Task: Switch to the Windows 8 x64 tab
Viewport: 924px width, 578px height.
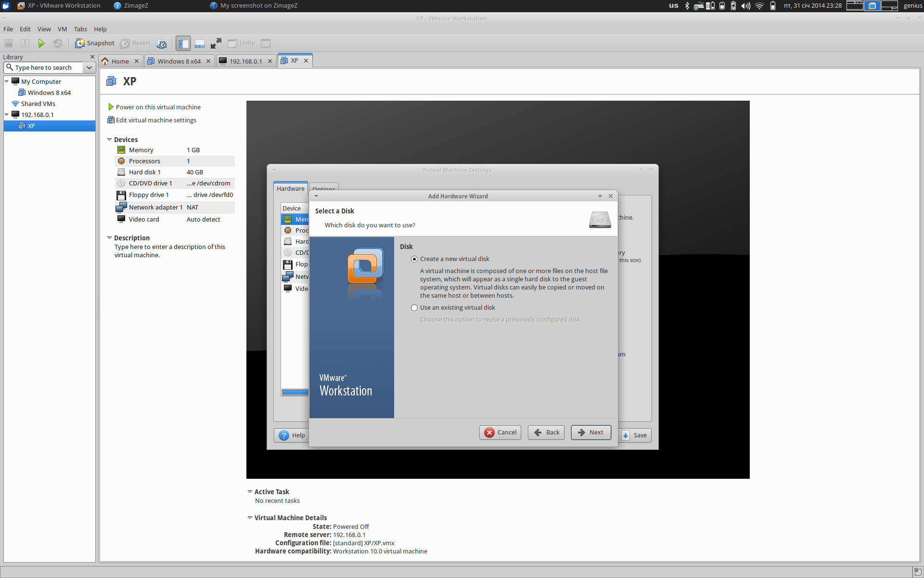Action: 179,61
